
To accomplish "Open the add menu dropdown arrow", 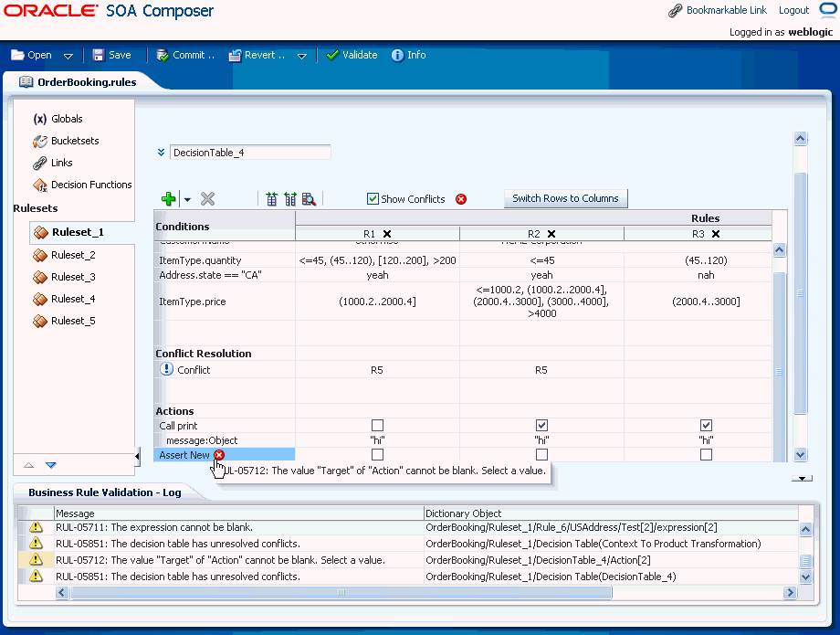I will tap(187, 200).
